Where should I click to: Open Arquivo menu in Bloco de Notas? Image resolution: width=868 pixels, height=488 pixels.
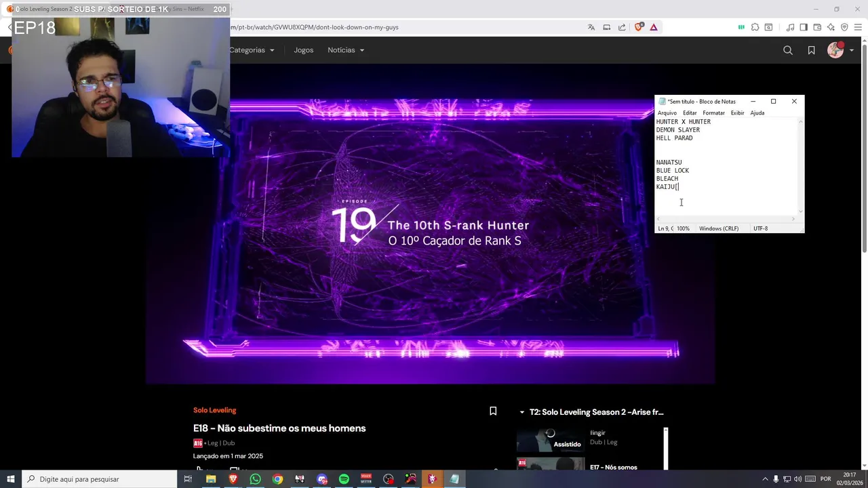667,113
